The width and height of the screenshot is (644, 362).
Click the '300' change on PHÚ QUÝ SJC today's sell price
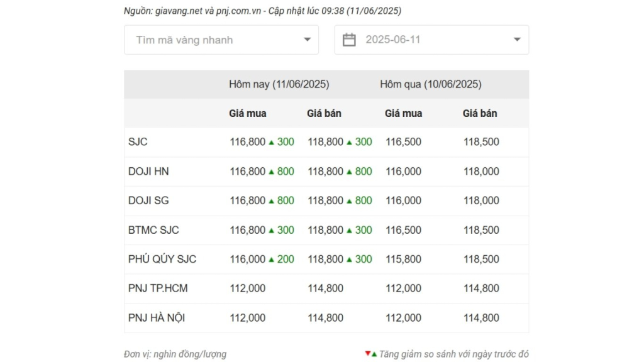pyautogui.click(x=364, y=260)
